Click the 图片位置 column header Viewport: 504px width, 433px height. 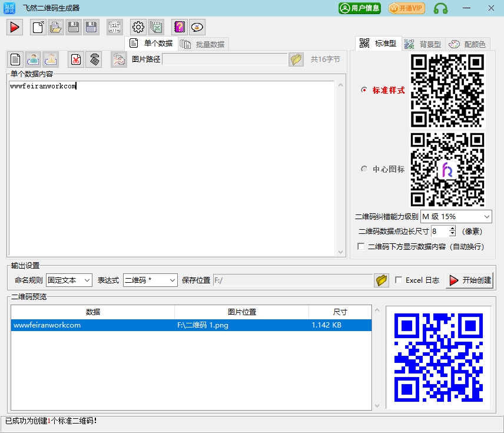[x=242, y=312]
